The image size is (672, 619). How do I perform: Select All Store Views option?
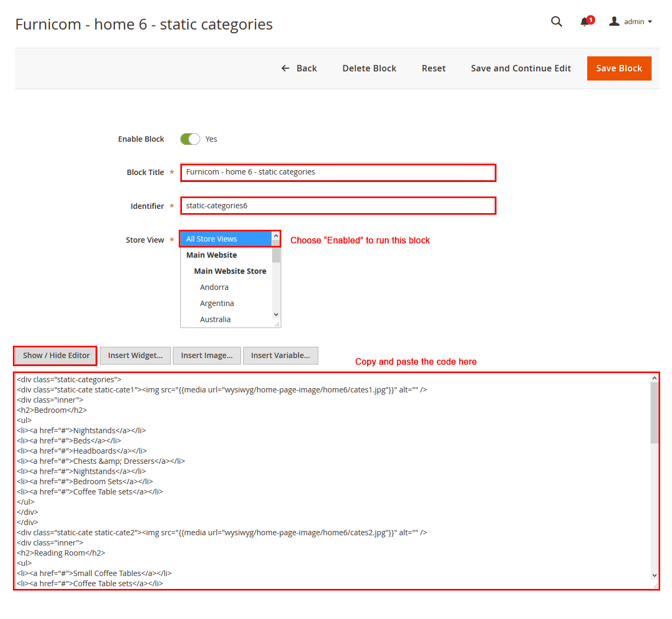click(x=226, y=239)
